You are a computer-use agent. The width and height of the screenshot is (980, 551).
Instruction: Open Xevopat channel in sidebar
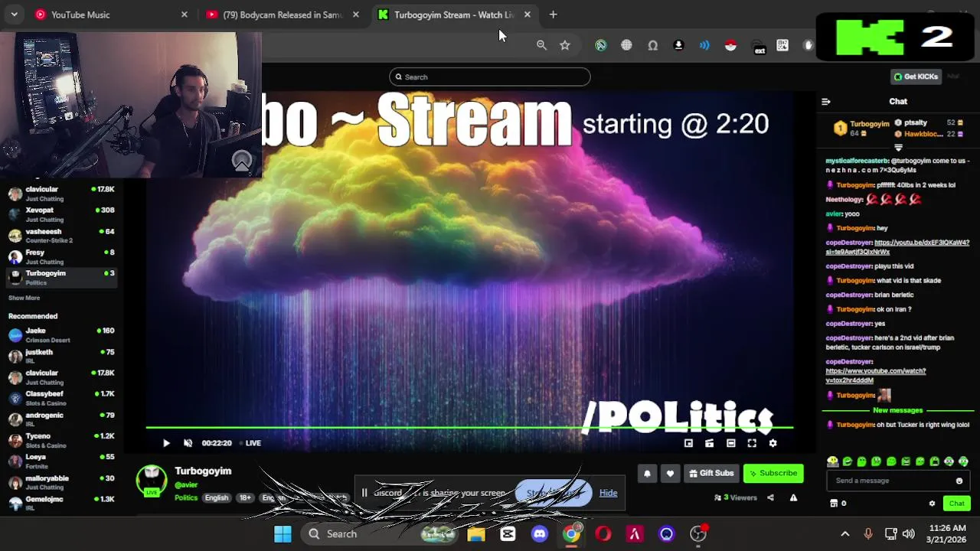click(x=60, y=214)
